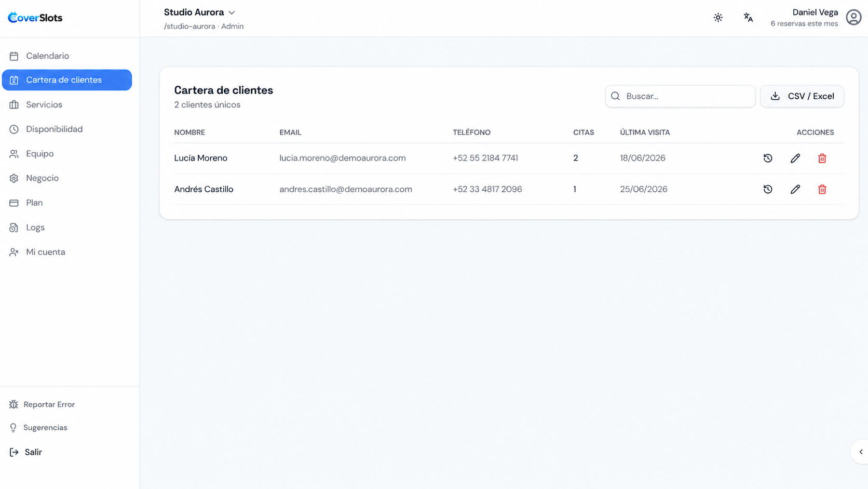Delete Andrés Castillo with trash icon
The width and height of the screenshot is (868, 489).
822,189
